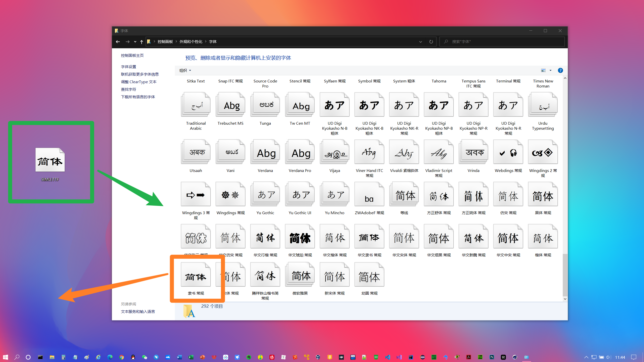Open 文本服务和输入语言 link
The height and width of the screenshot is (362, 644).
click(138, 311)
